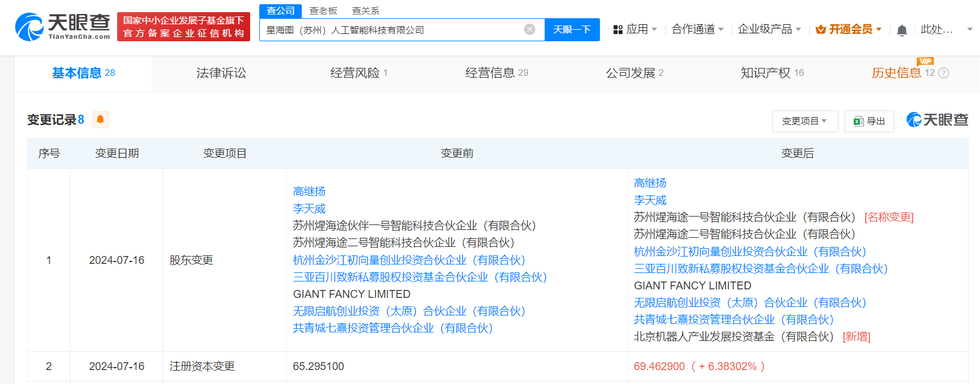Open the 变更项目 filter dropdown
980x384 pixels.
805,121
